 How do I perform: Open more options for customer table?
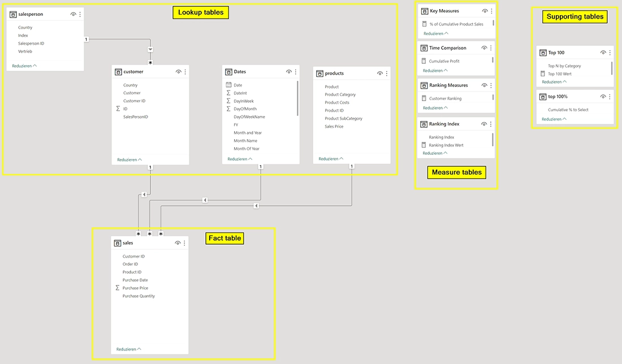185,72
